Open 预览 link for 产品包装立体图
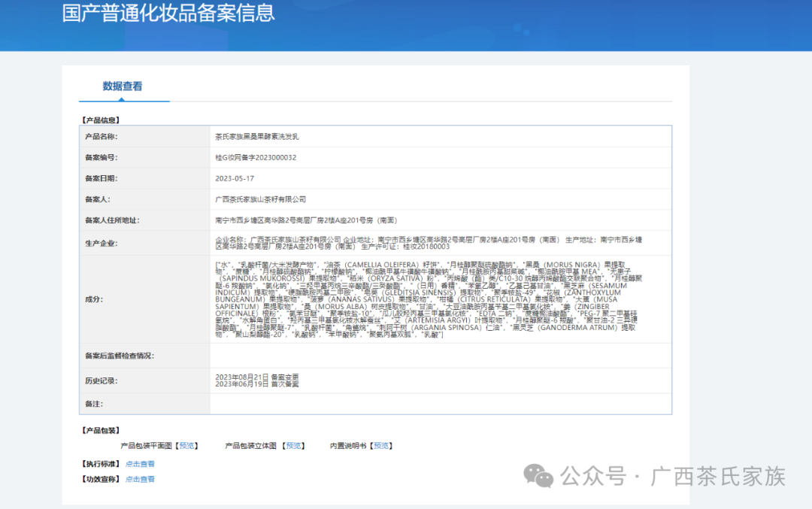812x509 pixels. tap(294, 446)
